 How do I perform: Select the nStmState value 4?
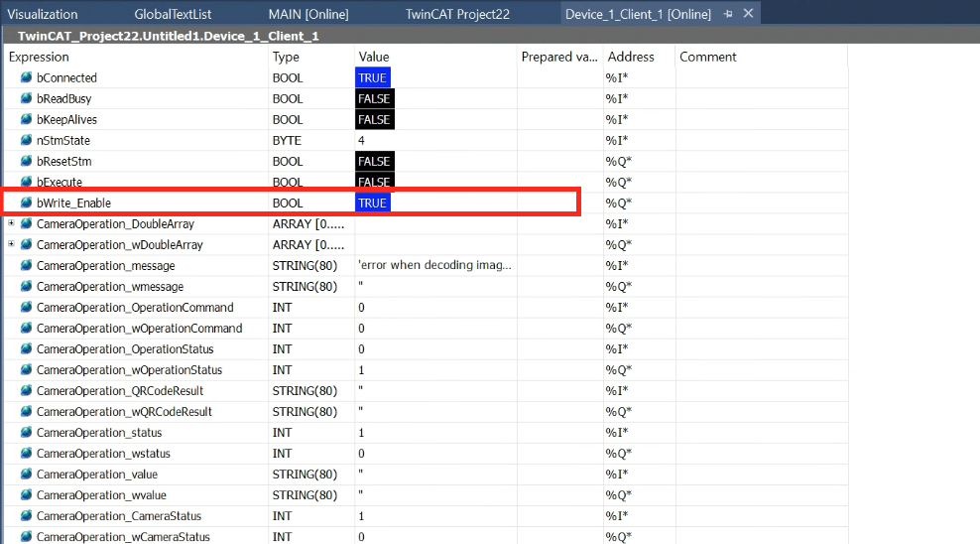[361, 140]
